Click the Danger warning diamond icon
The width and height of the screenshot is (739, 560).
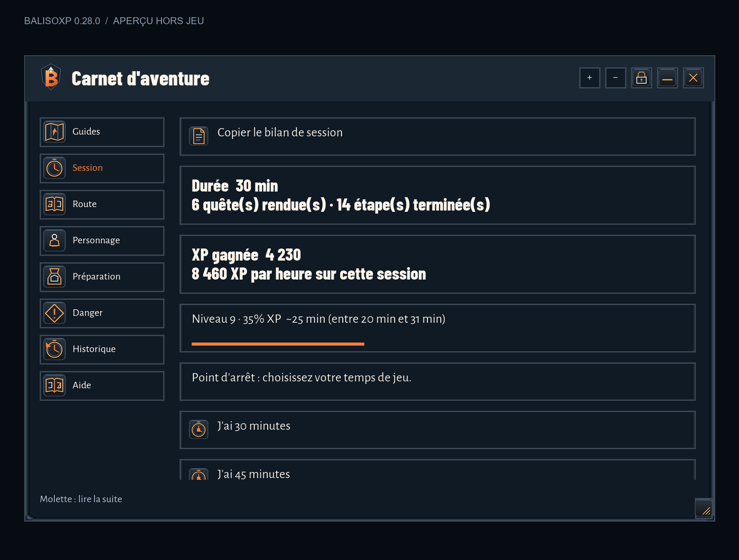point(54,313)
